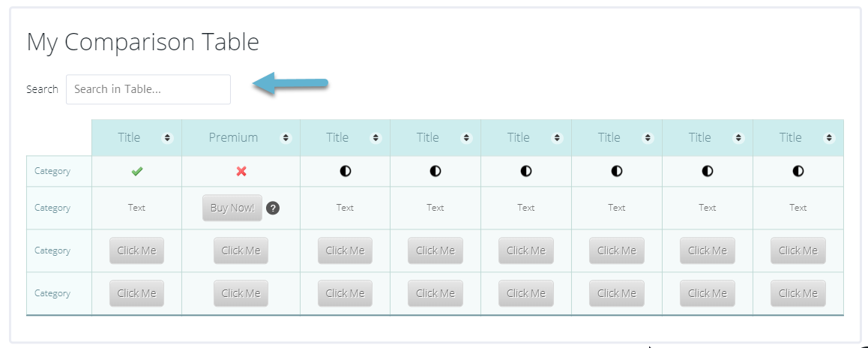Click the Category label in the first row
The width and height of the screenshot is (868, 348).
click(52, 171)
